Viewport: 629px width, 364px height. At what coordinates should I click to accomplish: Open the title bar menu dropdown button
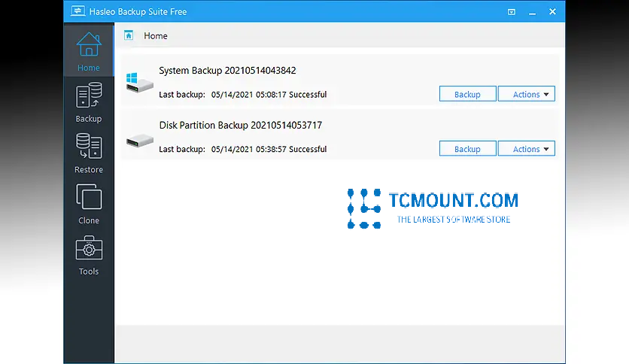pyautogui.click(x=512, y=12)
